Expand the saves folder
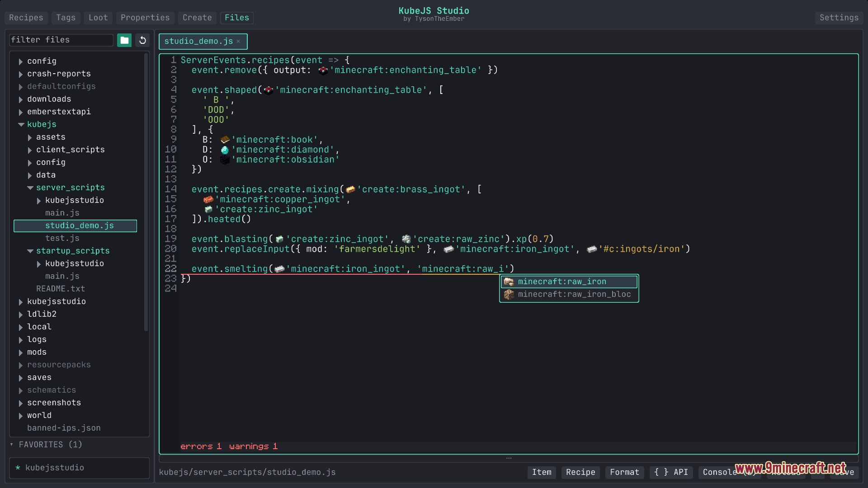This screenshot has width=868, height=488. click(21, 378)
